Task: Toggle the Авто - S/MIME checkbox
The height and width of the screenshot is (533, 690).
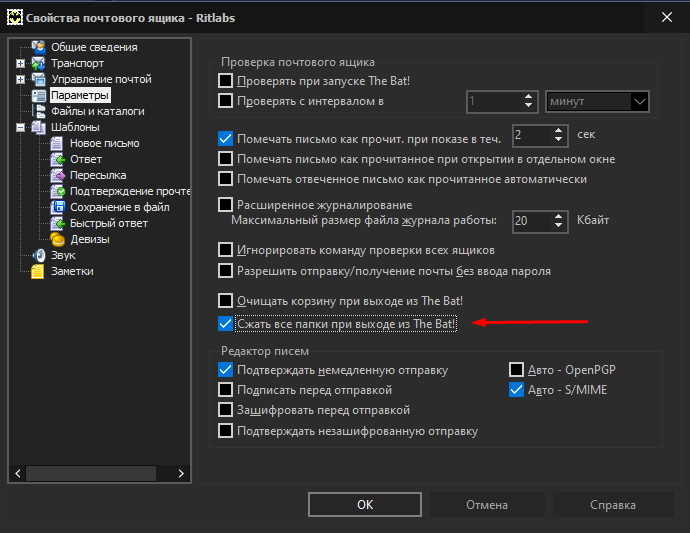Action: click(x=516, y=390)
